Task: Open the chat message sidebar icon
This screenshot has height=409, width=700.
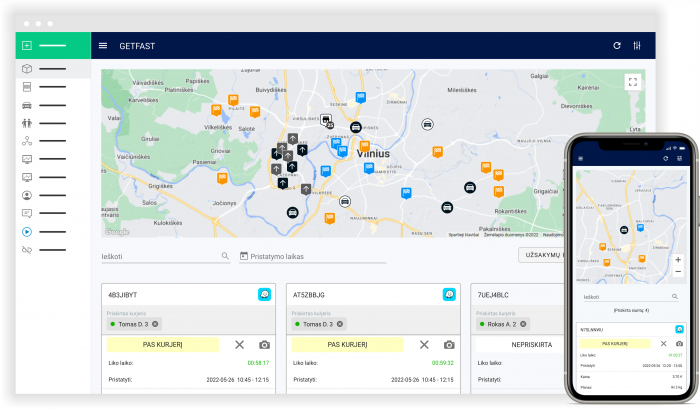Action: click(x=27, y=213)
